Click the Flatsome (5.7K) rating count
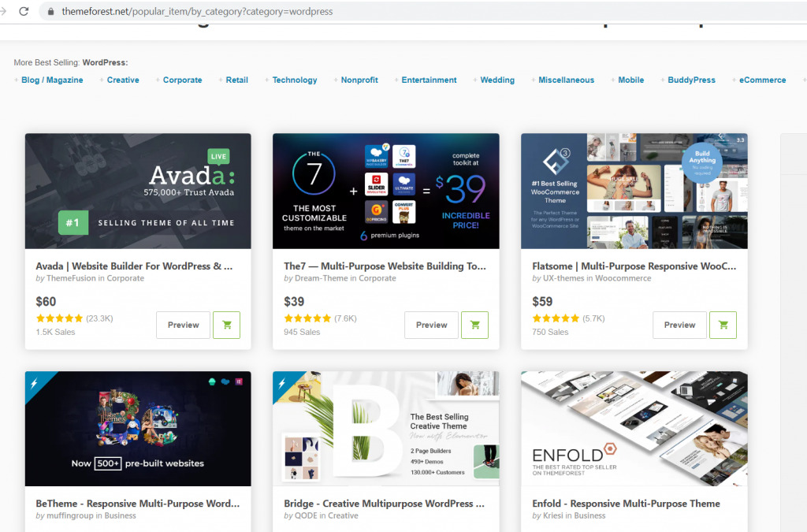 tap(593, 318)
